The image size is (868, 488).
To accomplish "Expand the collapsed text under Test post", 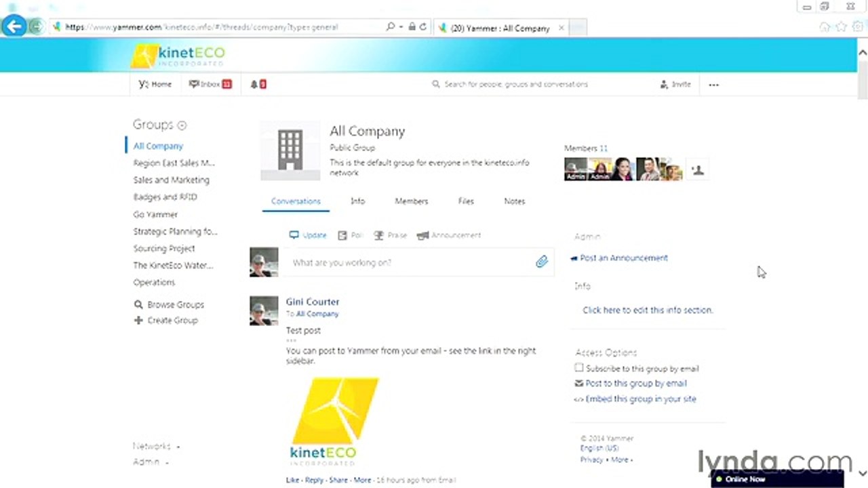I will pos(291,340).
